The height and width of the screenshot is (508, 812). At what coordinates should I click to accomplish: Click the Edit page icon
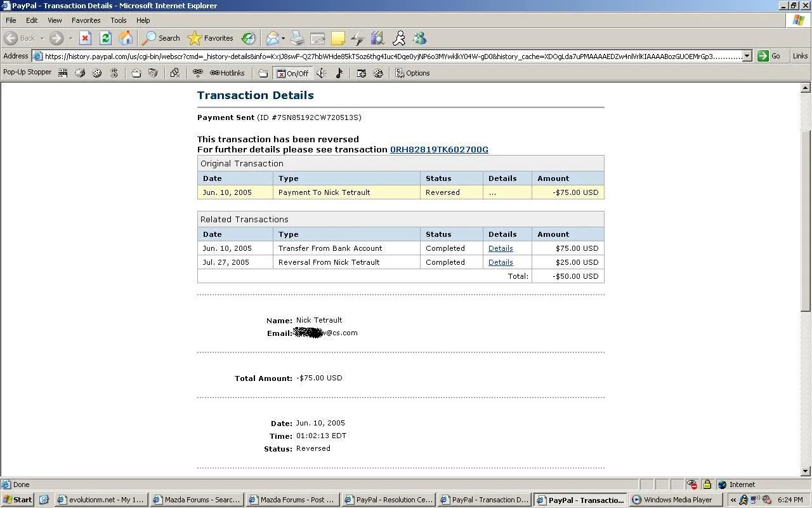click(x=318, y=38)
